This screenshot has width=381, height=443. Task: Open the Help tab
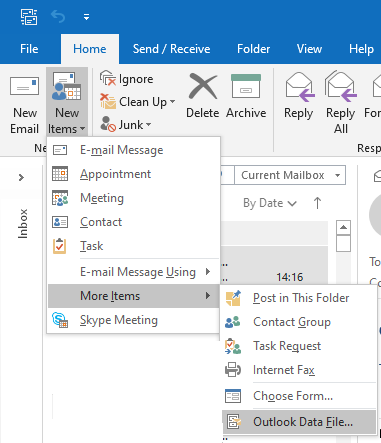(x=361, y=49)
